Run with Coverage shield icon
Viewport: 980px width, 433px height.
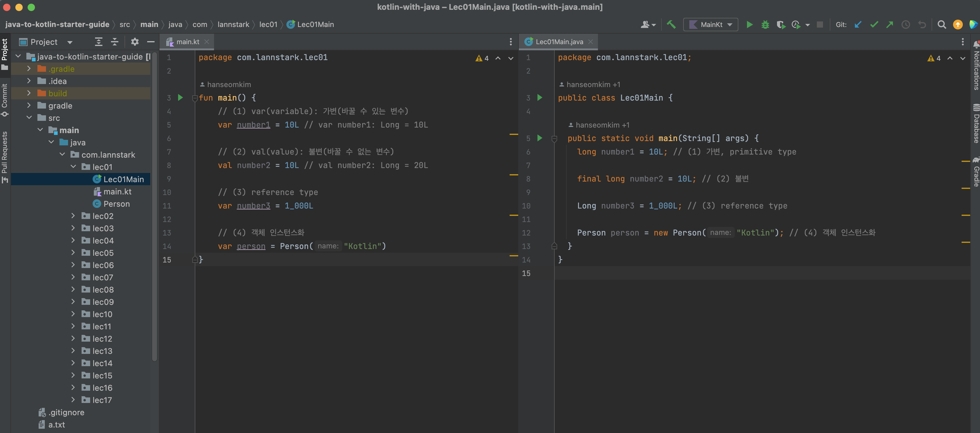click(780, 24)
